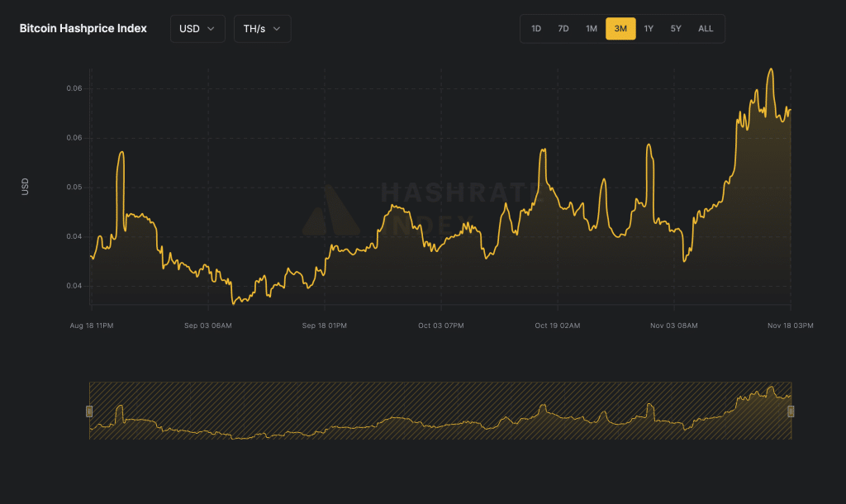This screenshot has height=504, width=846.
Task: Switch to the 7D range
Action: 563,29
